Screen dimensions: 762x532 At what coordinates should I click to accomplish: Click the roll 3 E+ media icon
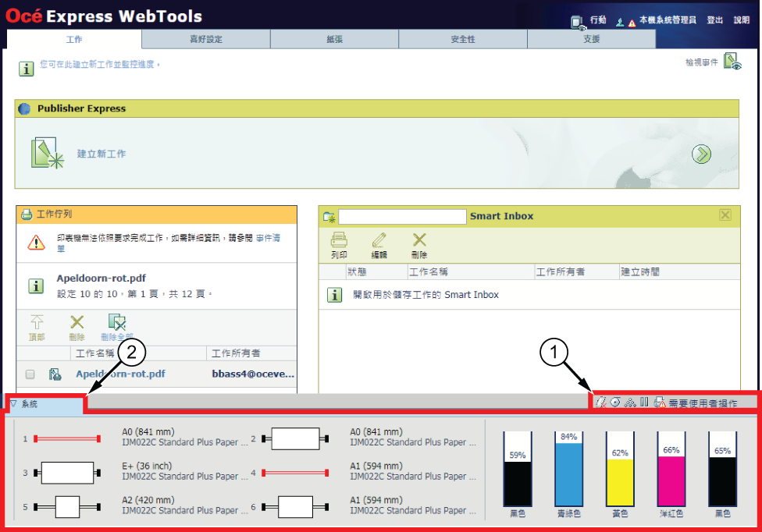(x=67, y=473)
